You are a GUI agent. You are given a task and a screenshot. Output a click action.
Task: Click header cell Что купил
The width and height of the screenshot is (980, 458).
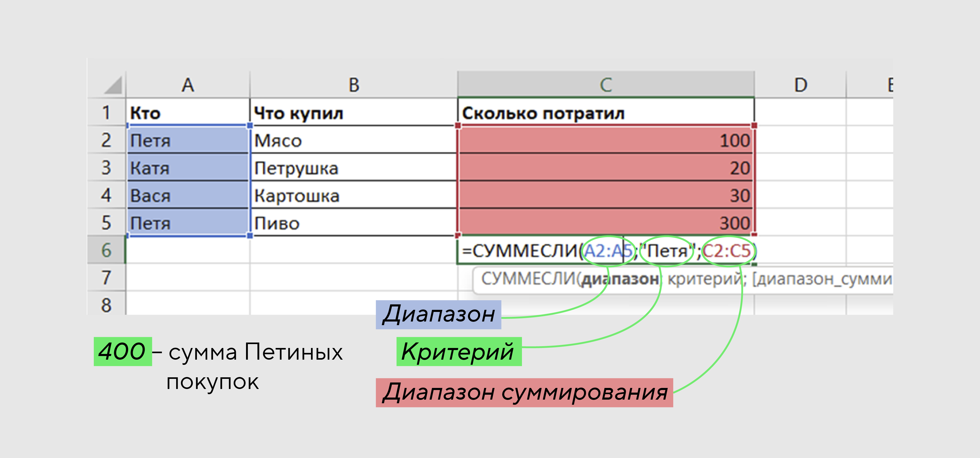point(299,113)
